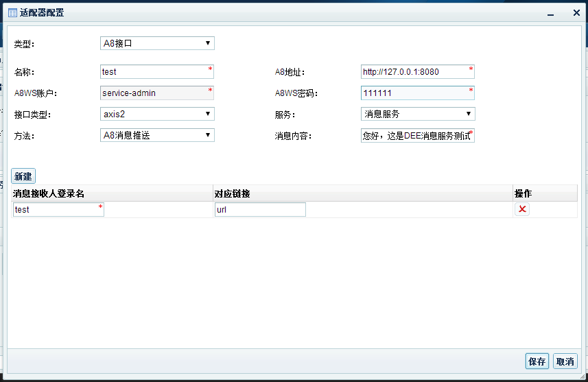The width and height of the screenshot is (588, 382).
Task: Close the 适配器配置 dialog
Action: 577,13
